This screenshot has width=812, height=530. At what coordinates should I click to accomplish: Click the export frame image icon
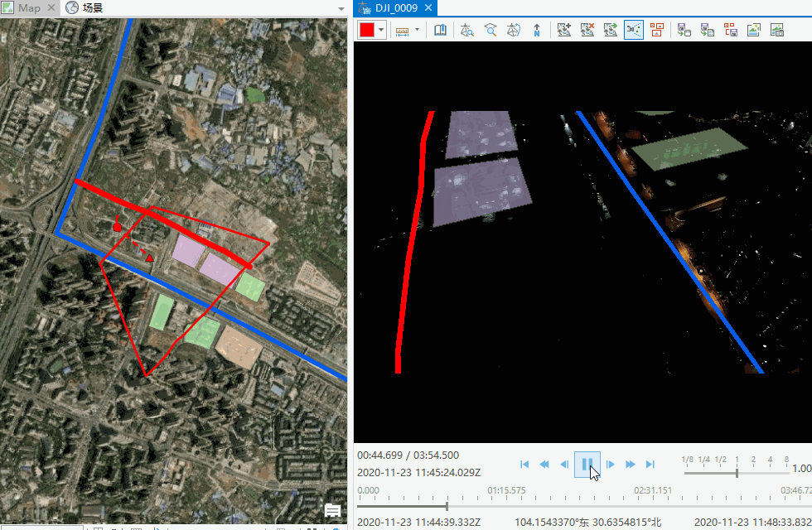(x=753, y=30)
